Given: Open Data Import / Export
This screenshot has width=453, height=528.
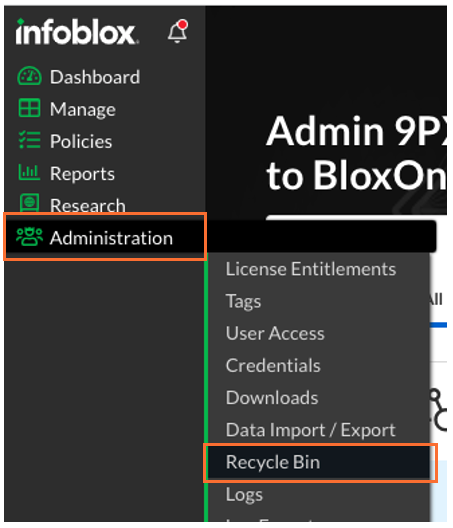Looking at the screenshot, I should 311,430.
